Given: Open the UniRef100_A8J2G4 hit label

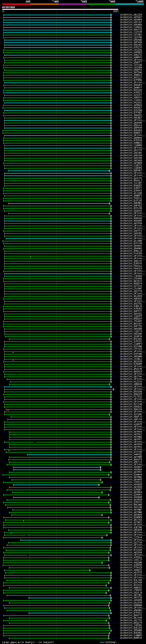Looking at the screenshot, I should [131, 15].
